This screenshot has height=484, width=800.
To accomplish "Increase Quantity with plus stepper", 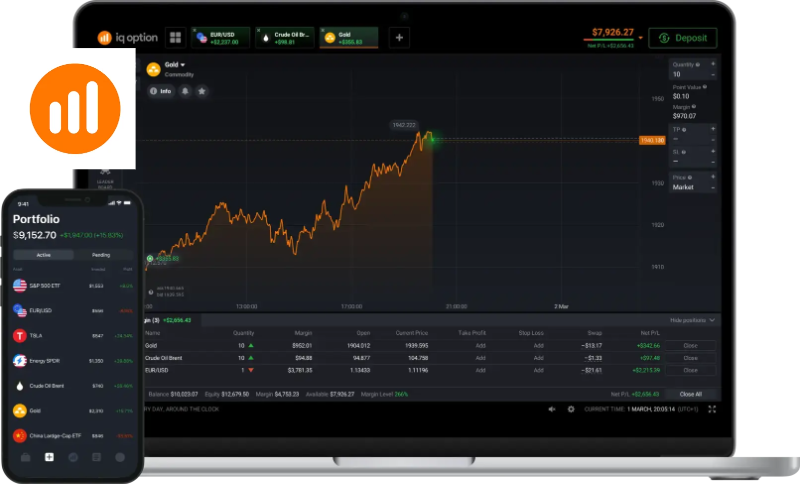I will point(713,64).
